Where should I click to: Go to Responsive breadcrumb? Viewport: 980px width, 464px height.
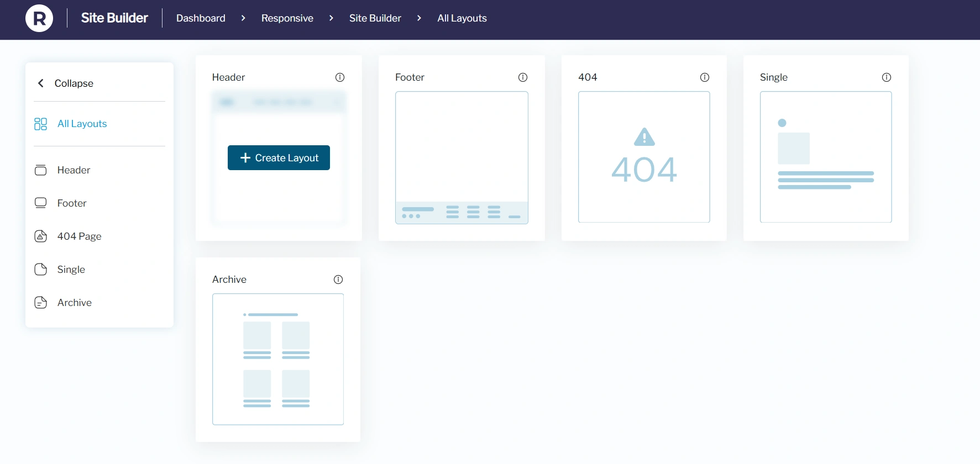[x=287, y=18]
